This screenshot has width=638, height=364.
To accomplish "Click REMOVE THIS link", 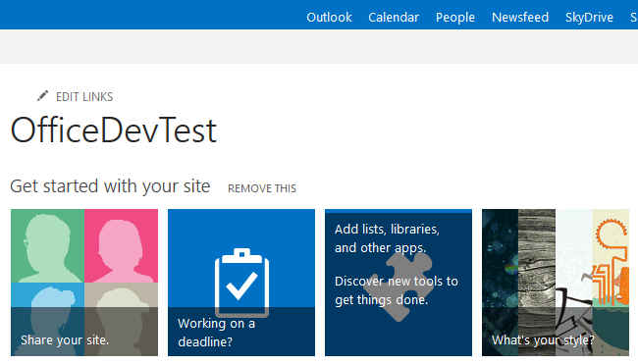I will click(x=262, y=188).
